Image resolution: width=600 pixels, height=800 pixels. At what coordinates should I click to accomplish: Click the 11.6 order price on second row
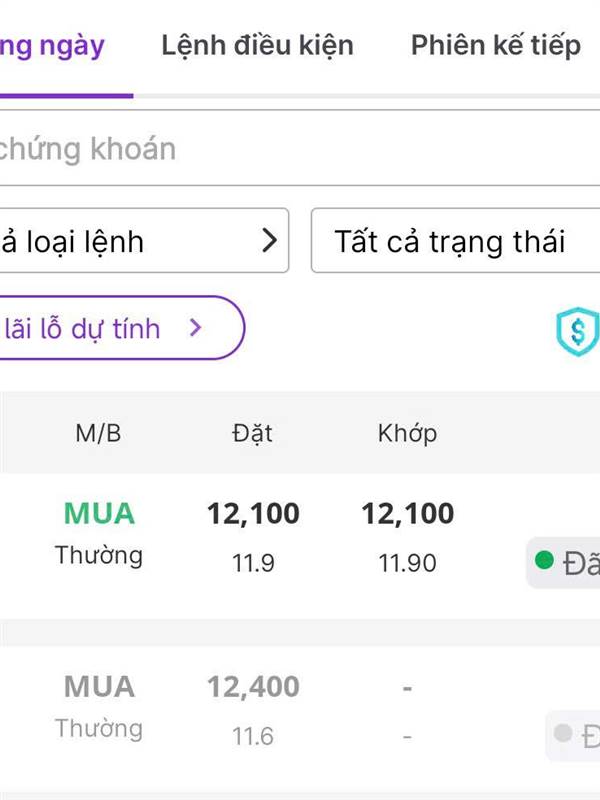click(x=253, y=737)
